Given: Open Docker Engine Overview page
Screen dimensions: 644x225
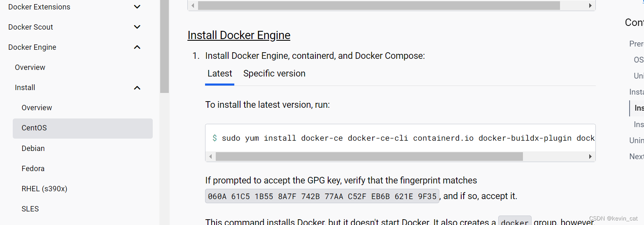Looking at the screenshot, I should click(x=30, y=67).
